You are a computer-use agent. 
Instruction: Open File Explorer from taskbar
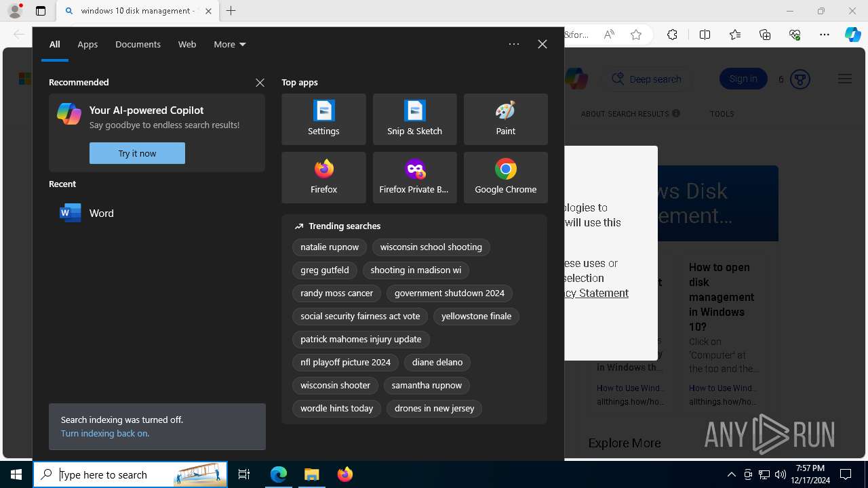pyautogui.click(x=311, y=474)
